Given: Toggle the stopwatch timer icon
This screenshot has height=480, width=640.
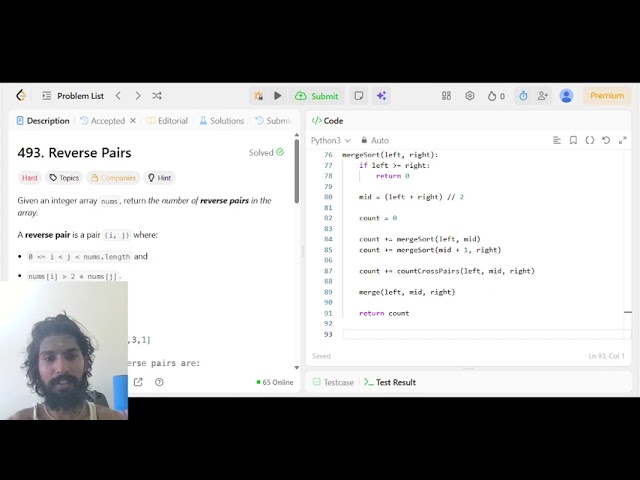Looking at the screenshot, I should pyautogui.click(x=523, y=96).
